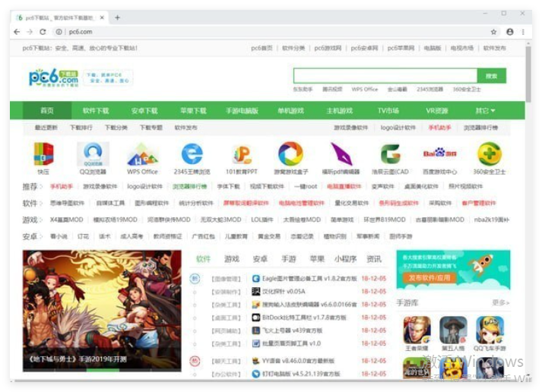542x392 pixels.
Task: Open the 电视市场 top bar link
Action: (x=462, y=48)
